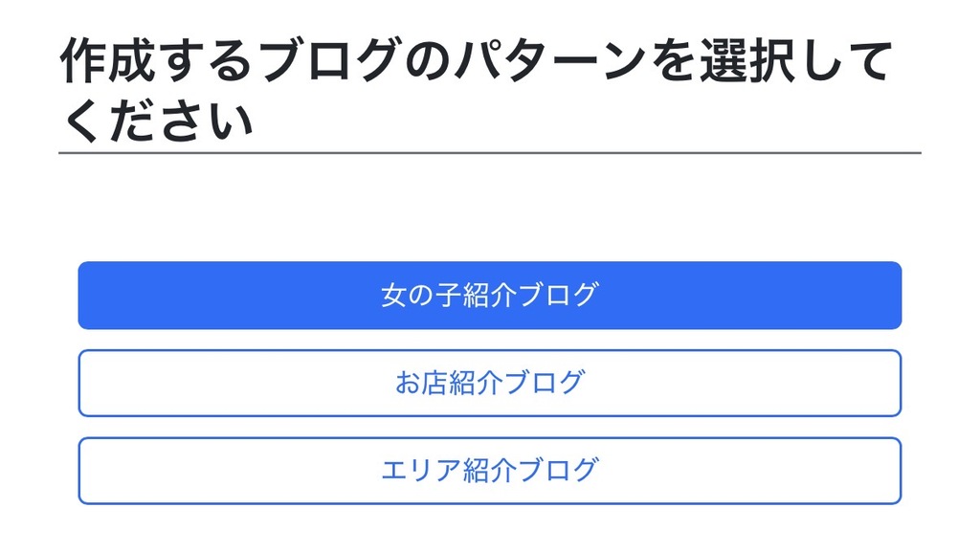Choose the middle outlined blog button
This screenshot has width=980, height=552.
(x=489, y=383)
